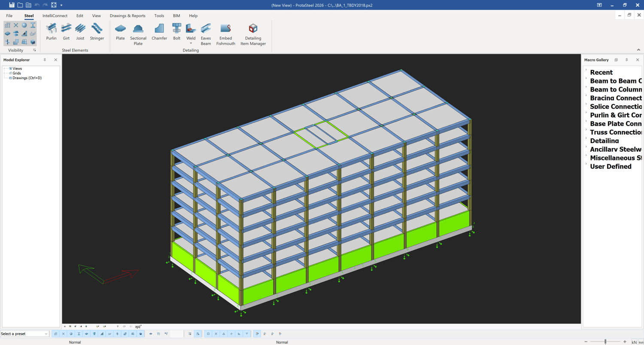Viewport: 644px width, 345px height.
Task: Add a Joist element
Action: click(x=80, y=32)
